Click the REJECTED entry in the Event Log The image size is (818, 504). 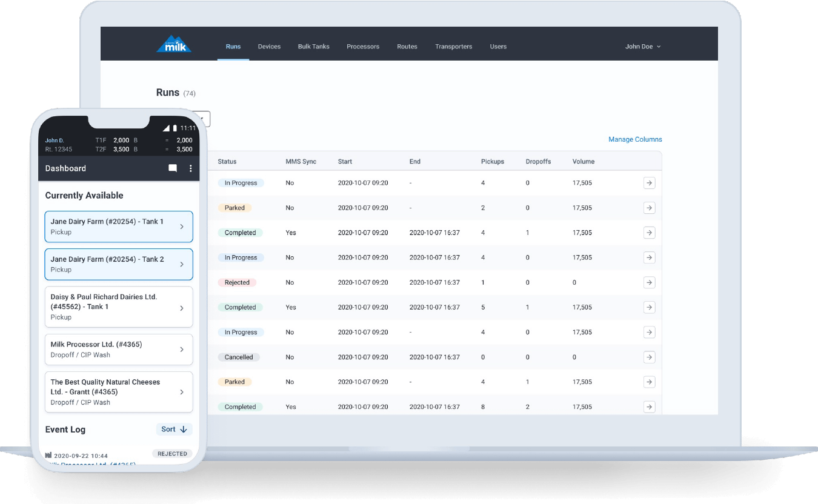172,453
